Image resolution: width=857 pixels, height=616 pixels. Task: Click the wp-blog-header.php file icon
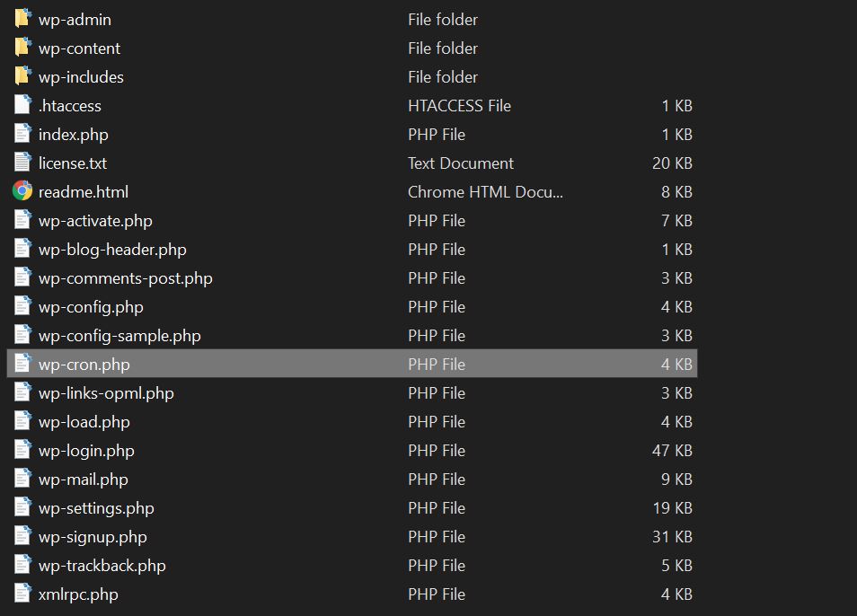[22, 249]
